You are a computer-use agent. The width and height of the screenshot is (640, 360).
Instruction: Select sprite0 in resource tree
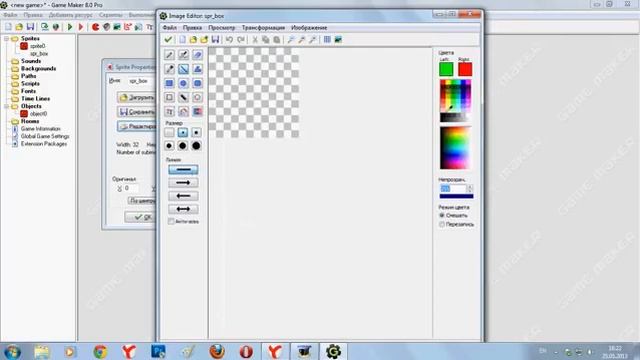pyautogui.click(x=38, y=46)
